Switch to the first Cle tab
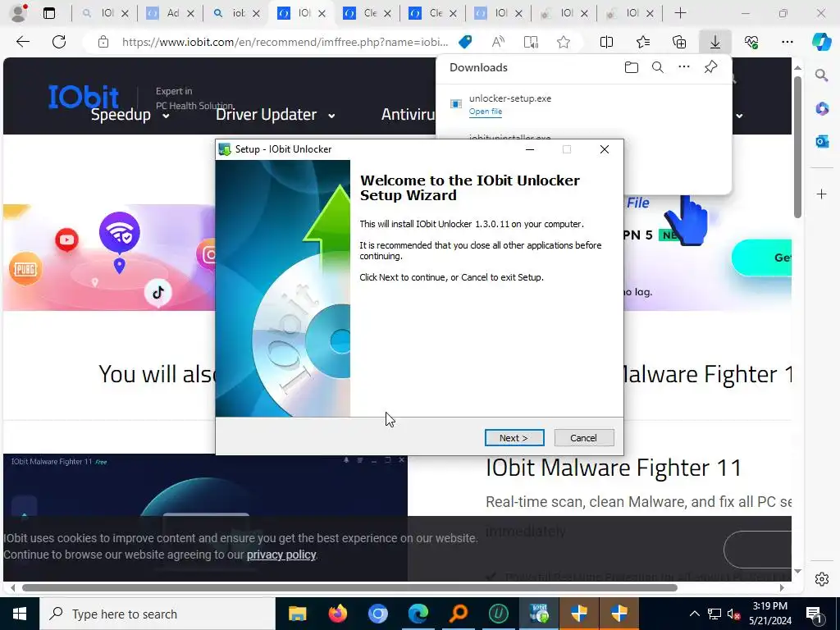Image resolution: width=840 pixels, height=630 pixels. pos(367,13)
